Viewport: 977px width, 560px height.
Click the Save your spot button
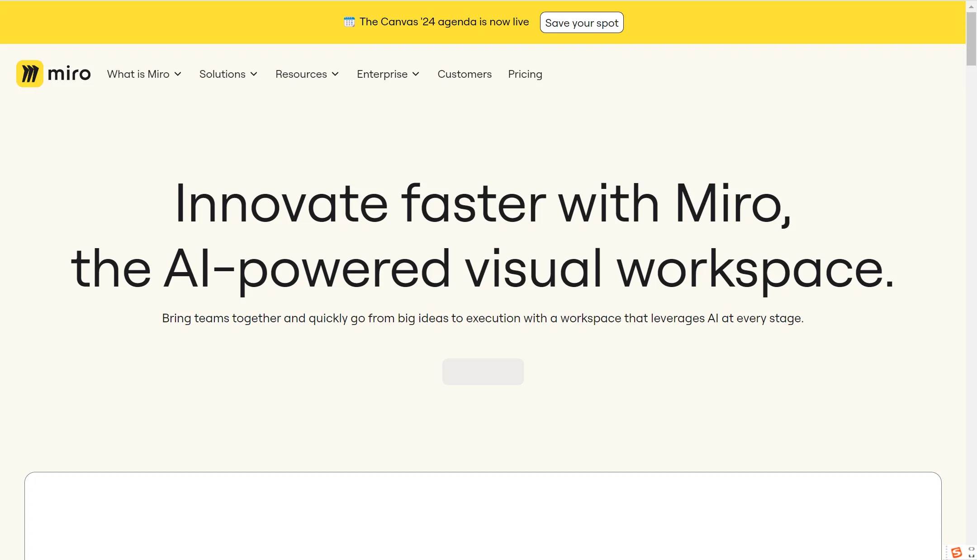click(582, 23)
